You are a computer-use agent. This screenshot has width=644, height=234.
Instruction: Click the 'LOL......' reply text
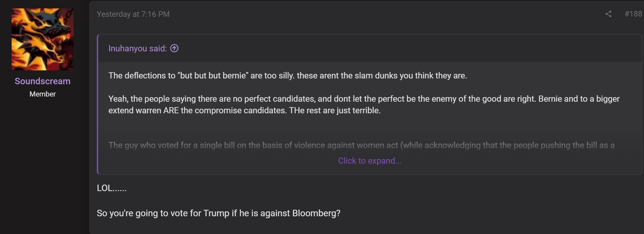[112, 188]
